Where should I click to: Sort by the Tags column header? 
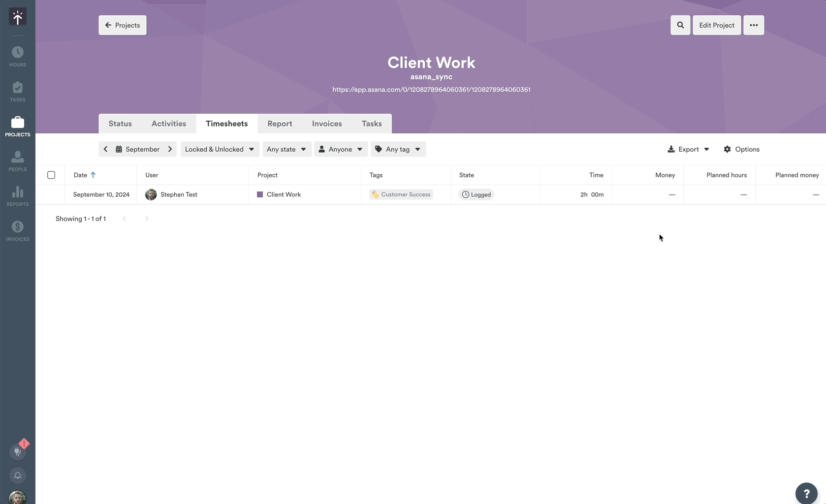point(376,175)
